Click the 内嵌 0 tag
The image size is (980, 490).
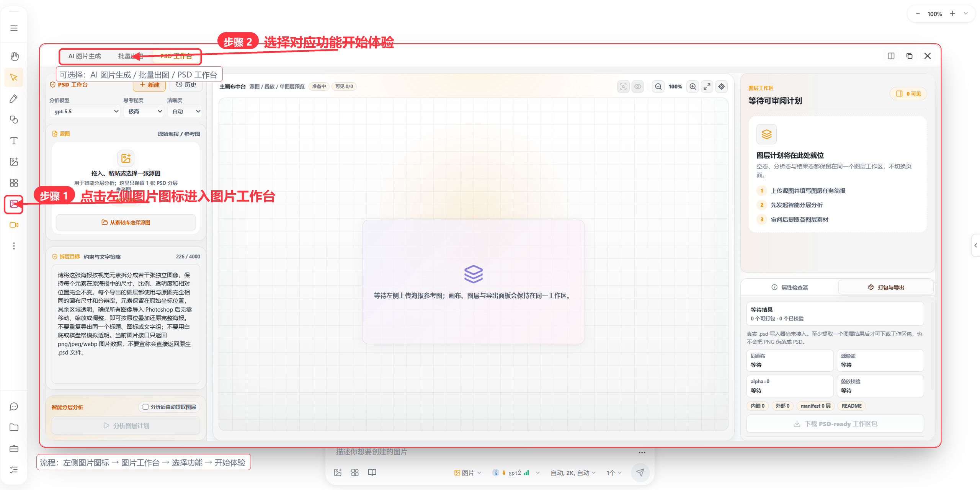757,406
